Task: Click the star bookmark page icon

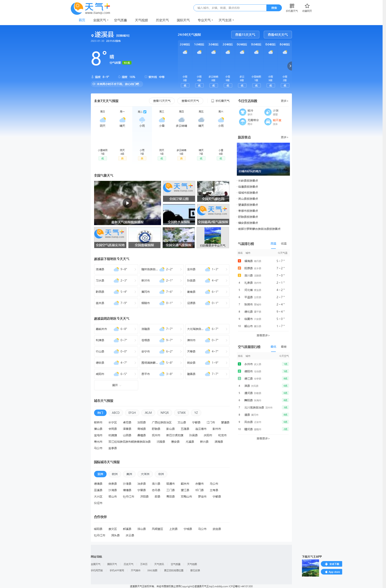Action: (307, 6)
